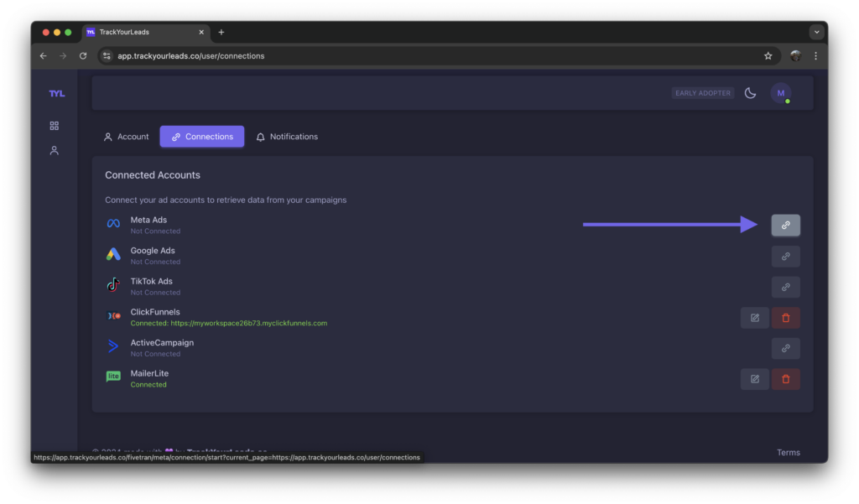This screenshot has height=504, width=859.
Task: Click the Connected Accounts heading
Action: pos(153,175)
